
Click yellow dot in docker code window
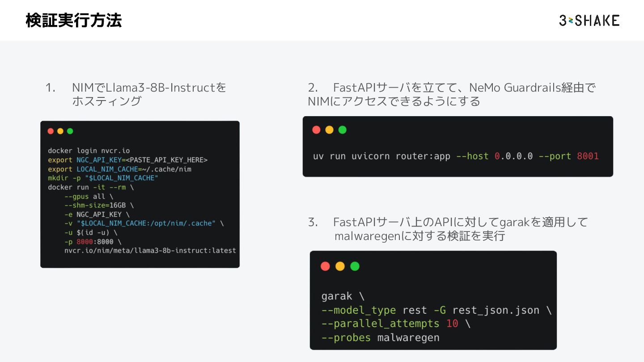60,131
